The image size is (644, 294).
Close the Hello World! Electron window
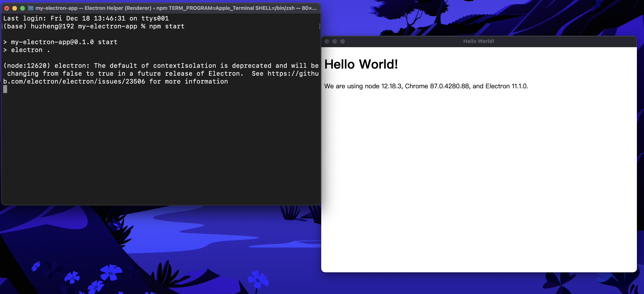pos(327,41)
